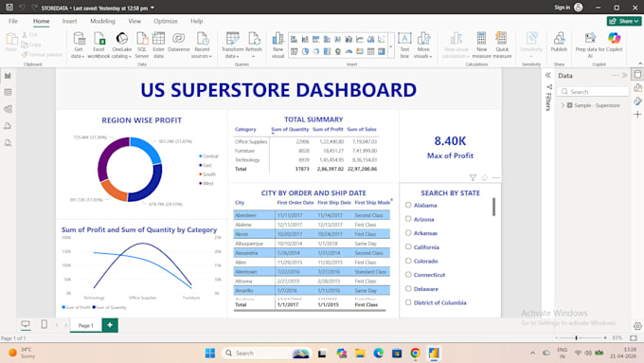Open the File menu
644x363 pixels.
point(13,21)
